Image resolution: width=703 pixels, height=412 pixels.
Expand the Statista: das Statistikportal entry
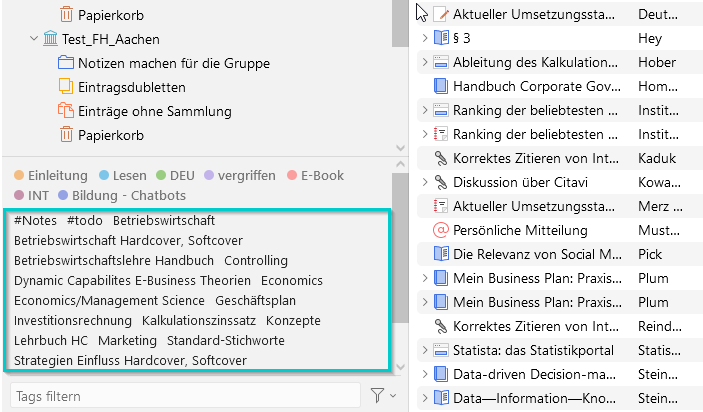(x=425, y=350)
